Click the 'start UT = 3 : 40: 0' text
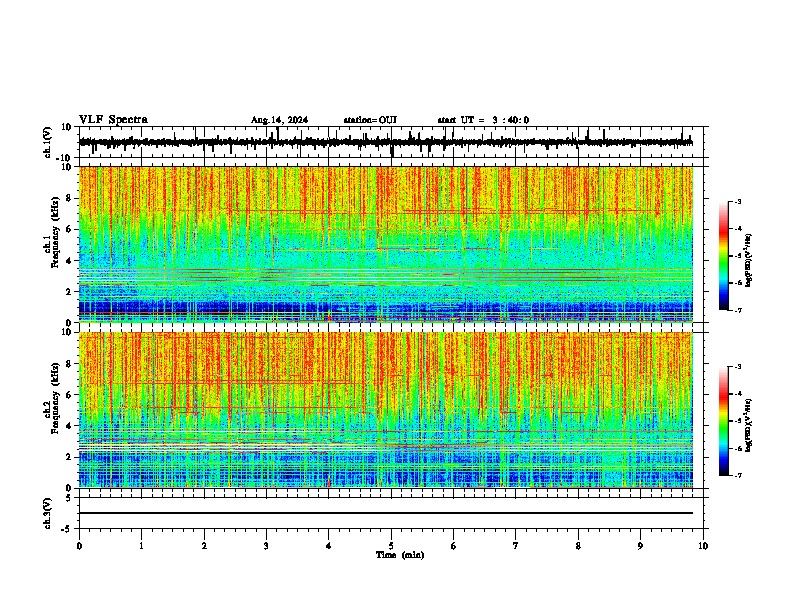792x612 pixels. [x=483, y=120]
